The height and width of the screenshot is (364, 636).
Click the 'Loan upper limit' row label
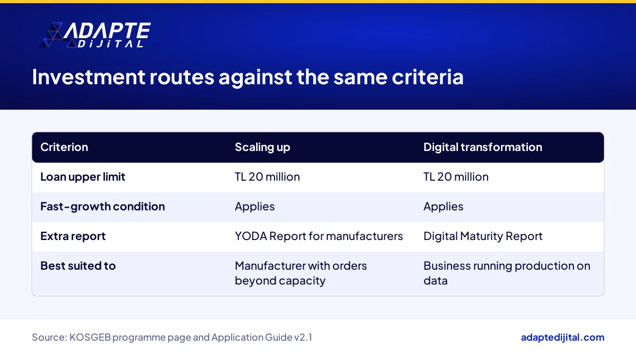[x=83, y=177]
